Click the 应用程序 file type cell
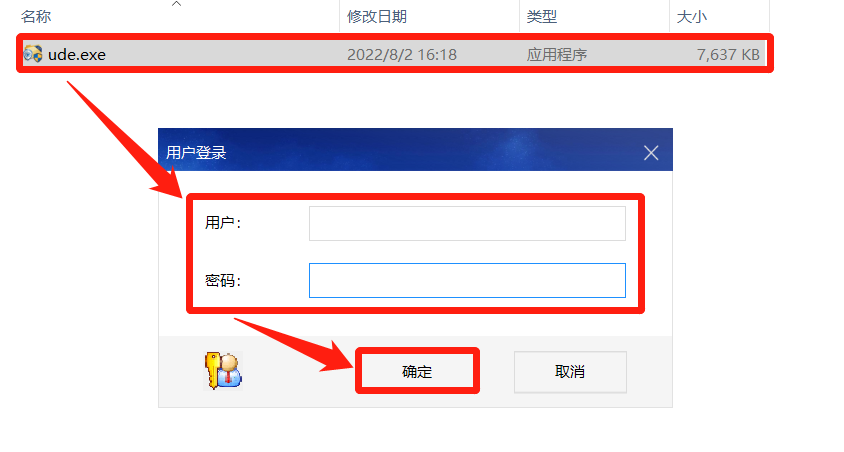 (x=557, y=54)
